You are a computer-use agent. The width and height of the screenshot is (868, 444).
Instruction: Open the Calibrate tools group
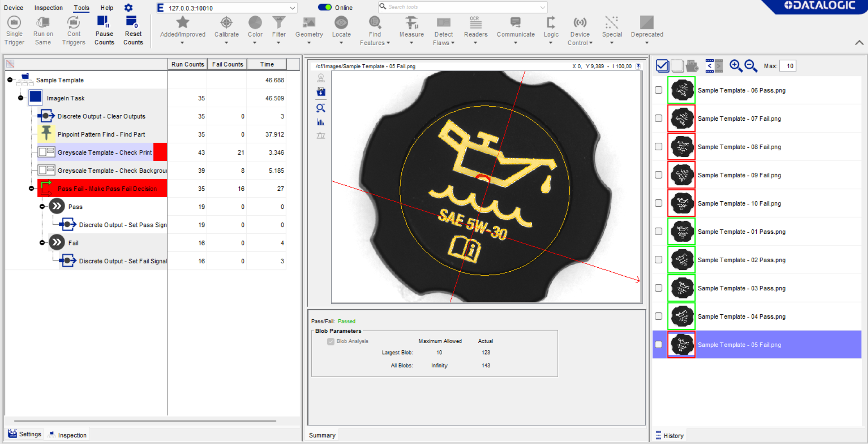point(226,27)
